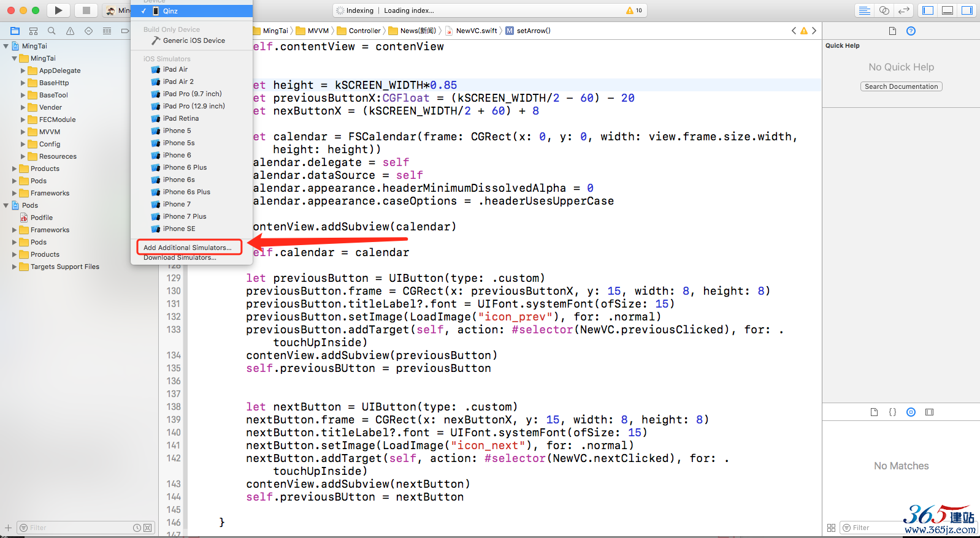Show only recent files in navigator filter
This screenshot has width=980, height=538.
point(137,528)
